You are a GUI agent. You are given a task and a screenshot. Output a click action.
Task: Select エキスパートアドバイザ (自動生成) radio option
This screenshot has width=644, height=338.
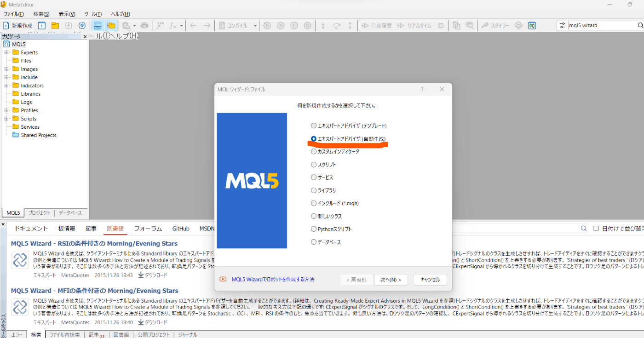coord(349,138)
